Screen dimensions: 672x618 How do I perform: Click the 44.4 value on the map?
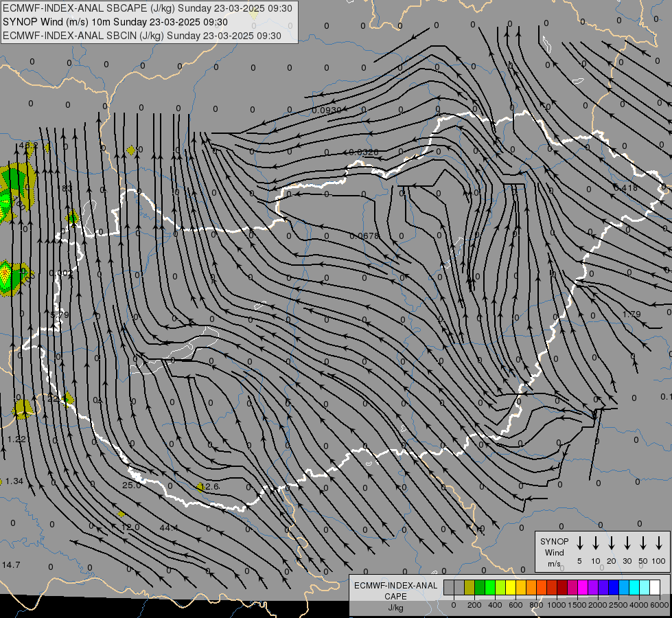tap(169, 527)
